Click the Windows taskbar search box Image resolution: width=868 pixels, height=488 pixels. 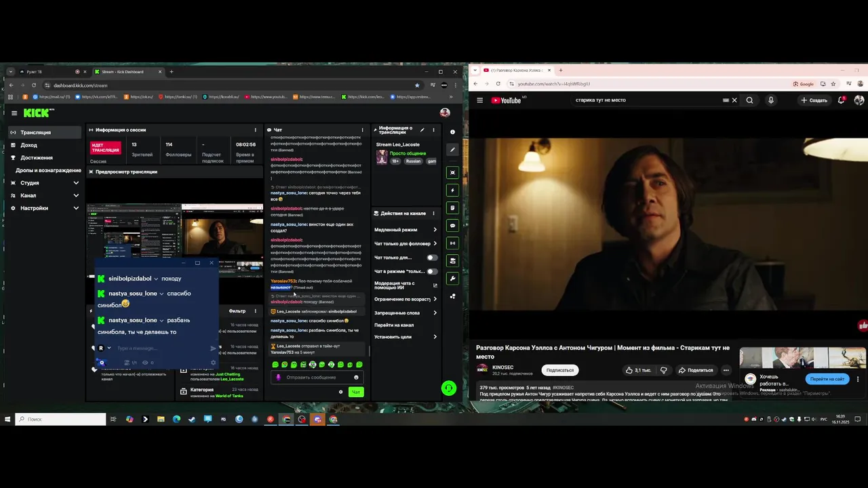point(60,419)
